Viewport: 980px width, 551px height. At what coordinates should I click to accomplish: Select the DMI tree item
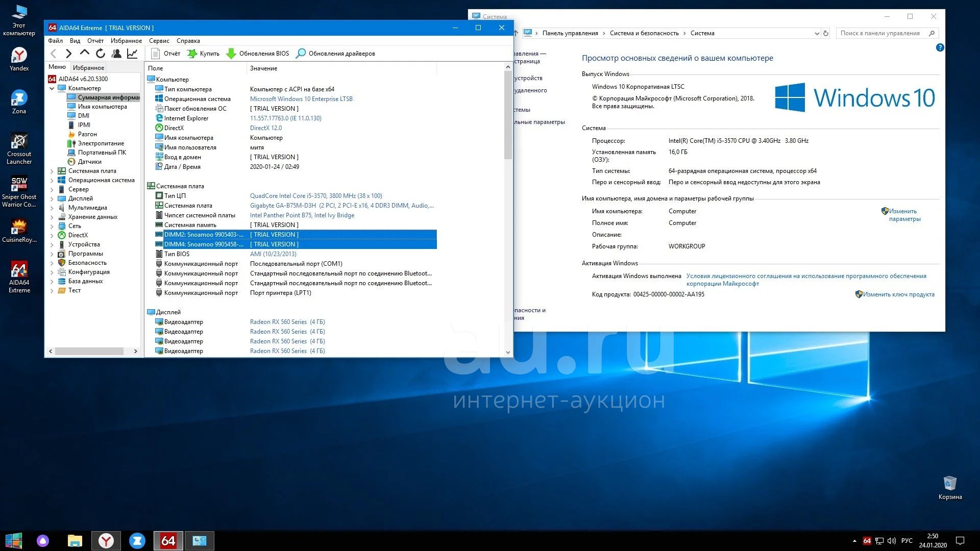83,116
